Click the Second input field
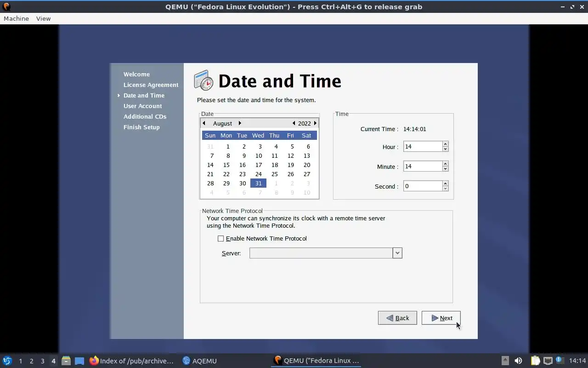The image size is (588, 368). coord(423,186)
